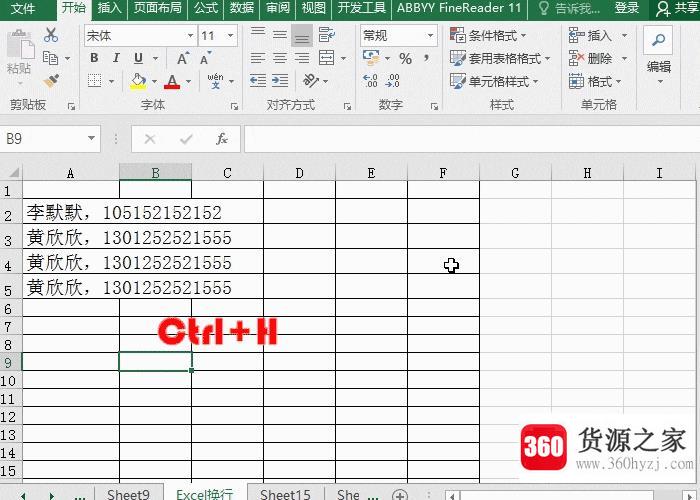Select the Format Painter brush
This screenshot has width=700, height=500.
coord(51,81)
